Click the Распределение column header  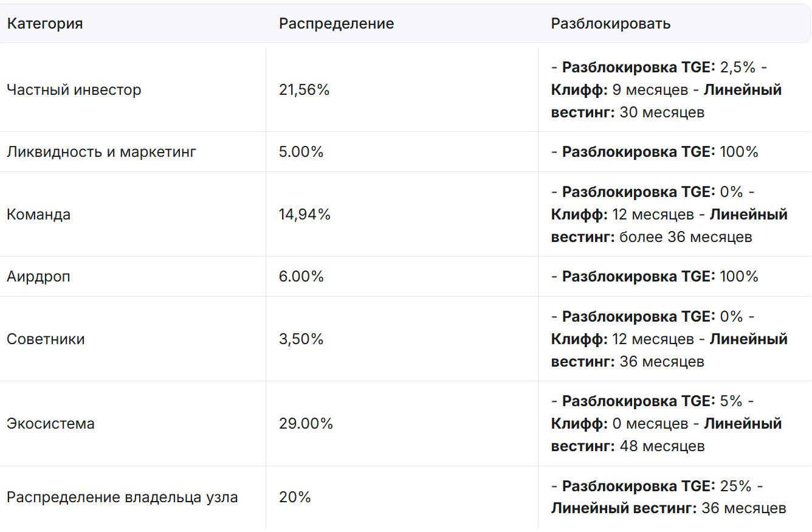[336, 24]
